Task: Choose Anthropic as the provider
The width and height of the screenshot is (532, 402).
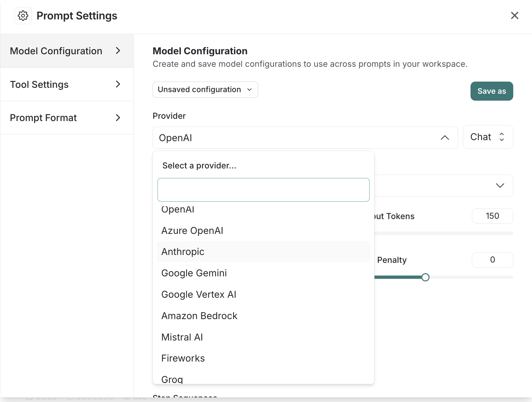Action: (183, 252)
